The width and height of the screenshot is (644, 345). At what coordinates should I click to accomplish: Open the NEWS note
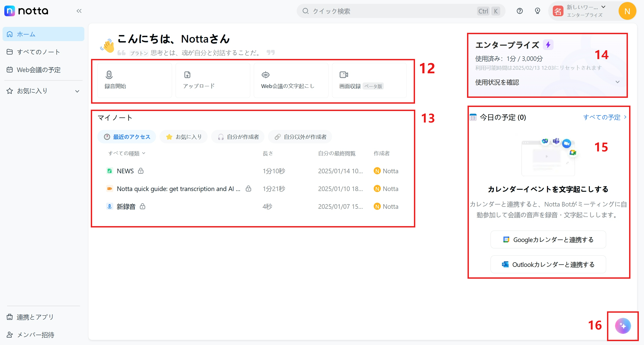pyautogui.click(x=125, y=171)
